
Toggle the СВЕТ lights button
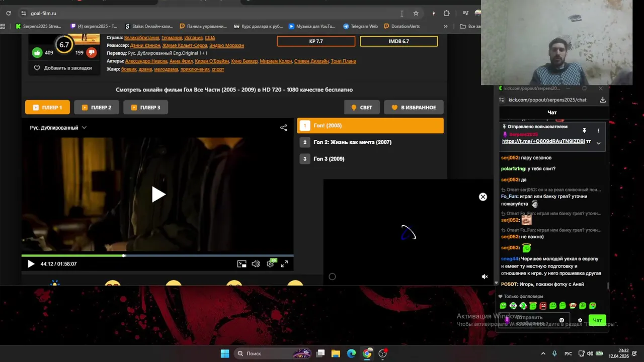coord(362,107)
